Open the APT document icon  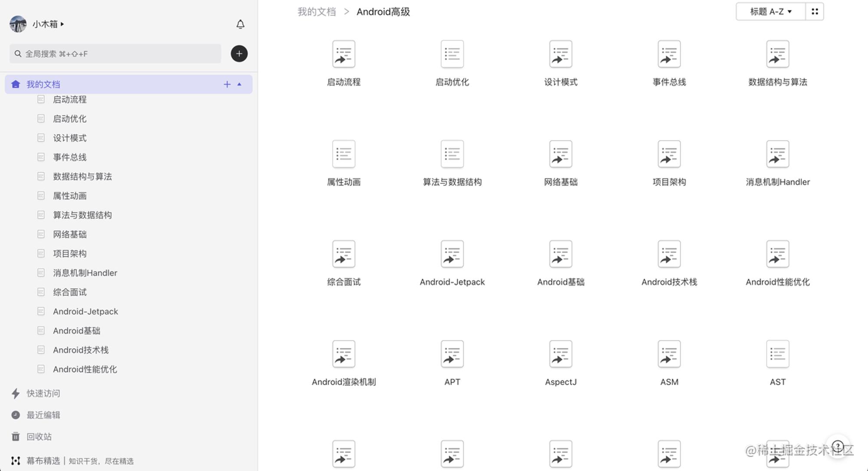pos(452,354)
